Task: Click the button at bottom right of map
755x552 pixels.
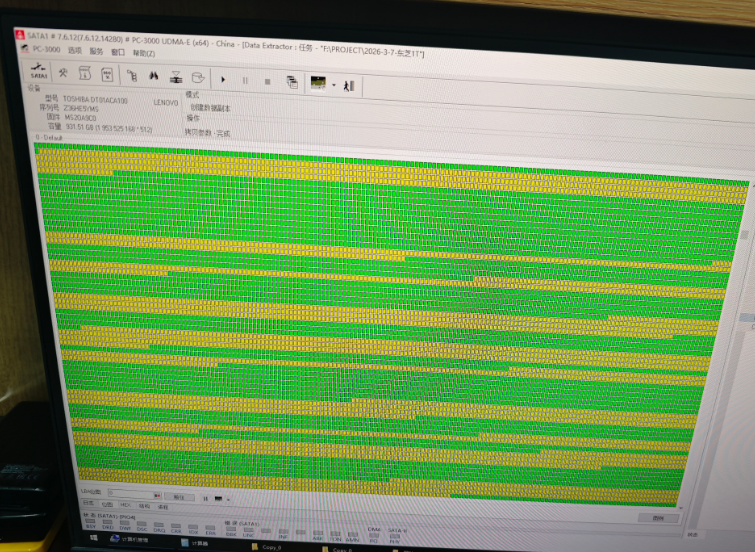Action: (x=657, y=518)
